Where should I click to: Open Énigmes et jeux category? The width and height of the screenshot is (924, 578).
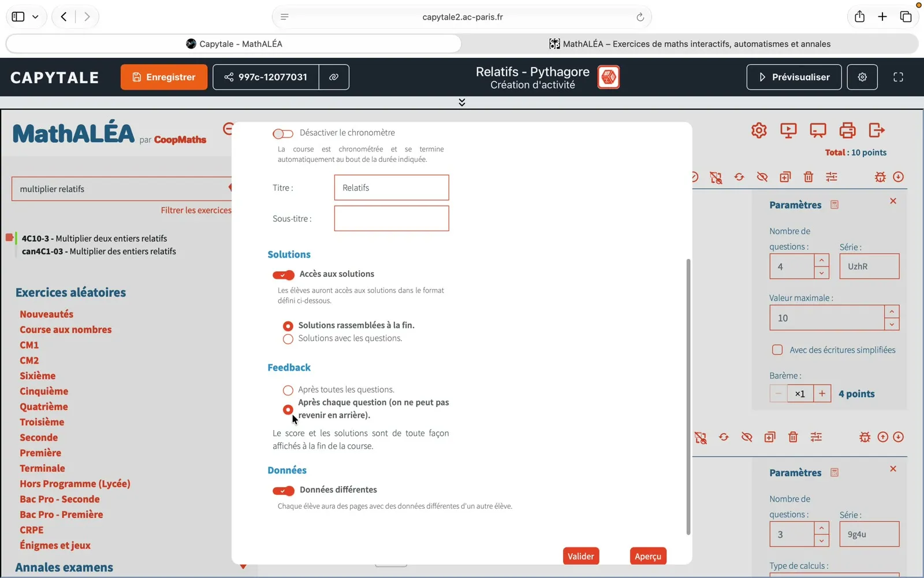[55, 545]
